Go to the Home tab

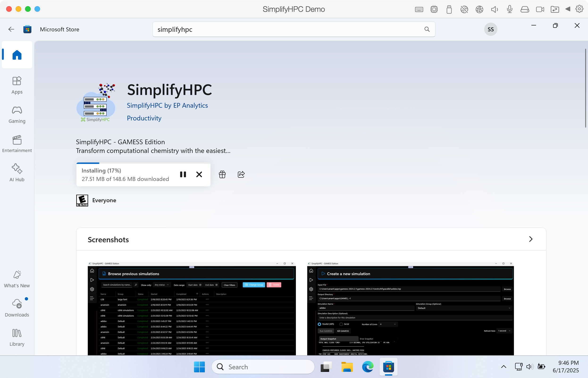click(17, 55)
